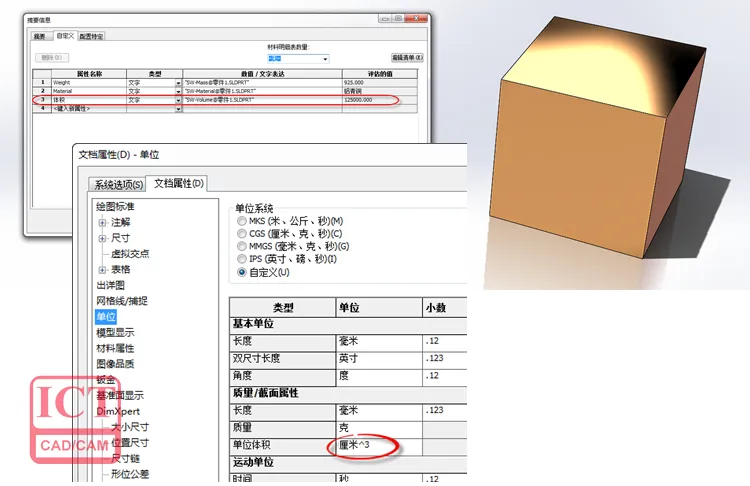Select 出详图 in the settings tree
This screenshot has height=486, width=750.
110,285
